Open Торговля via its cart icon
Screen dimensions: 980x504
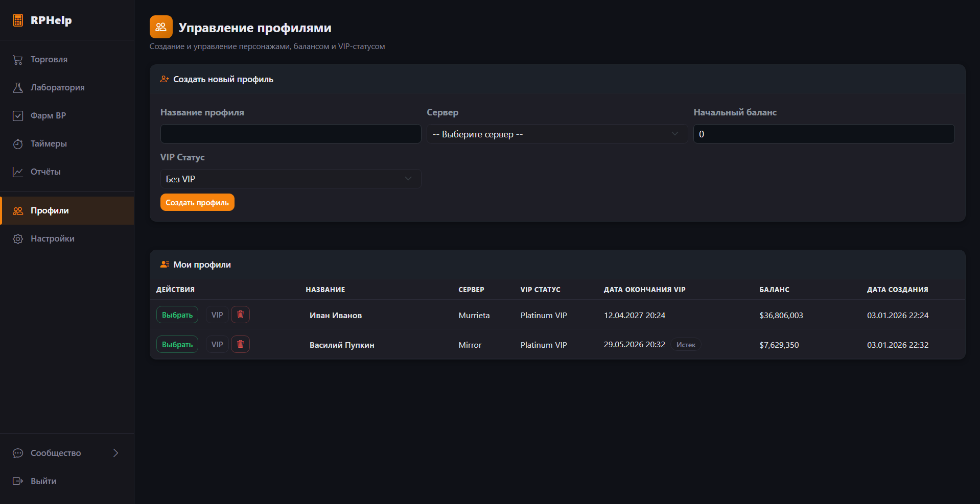(18, 60)
